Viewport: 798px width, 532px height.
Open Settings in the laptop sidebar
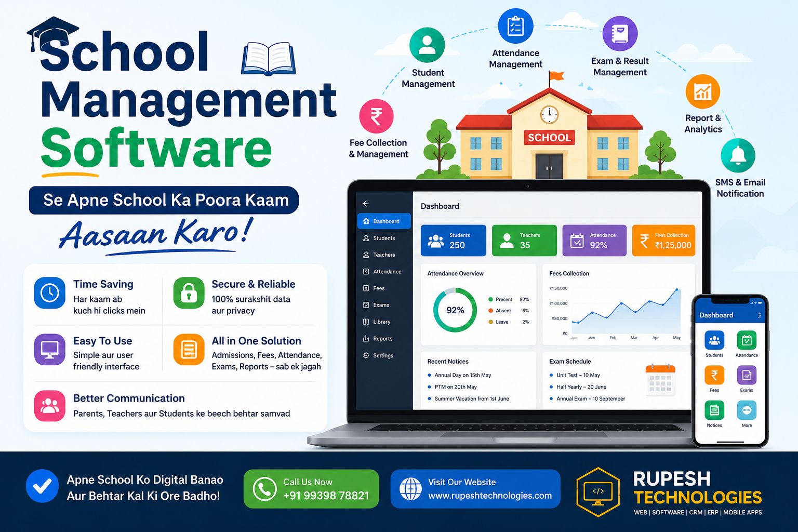coord(384,355)
